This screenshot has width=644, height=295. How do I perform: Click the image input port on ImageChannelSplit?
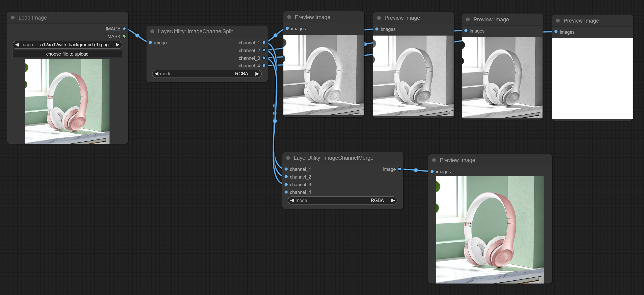[151, 43]
